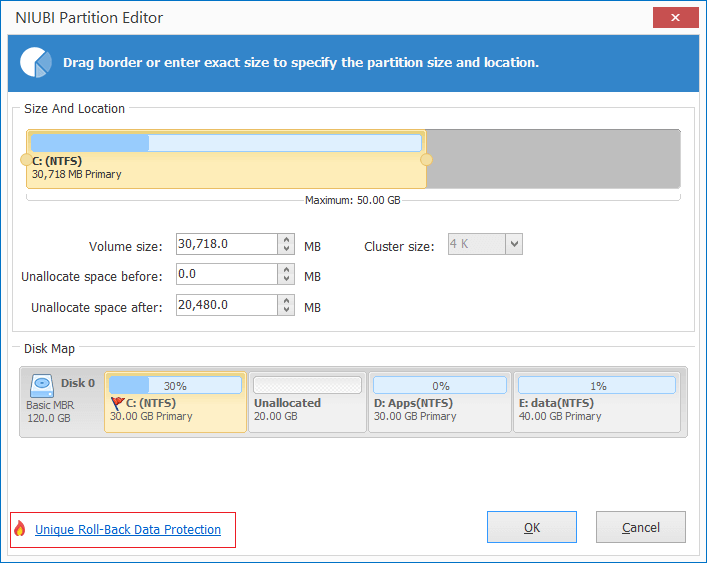Increase Volume size with the up arrow
This screenshot has height=563, width=707.
pyautogui.click(x=286, y=239)
